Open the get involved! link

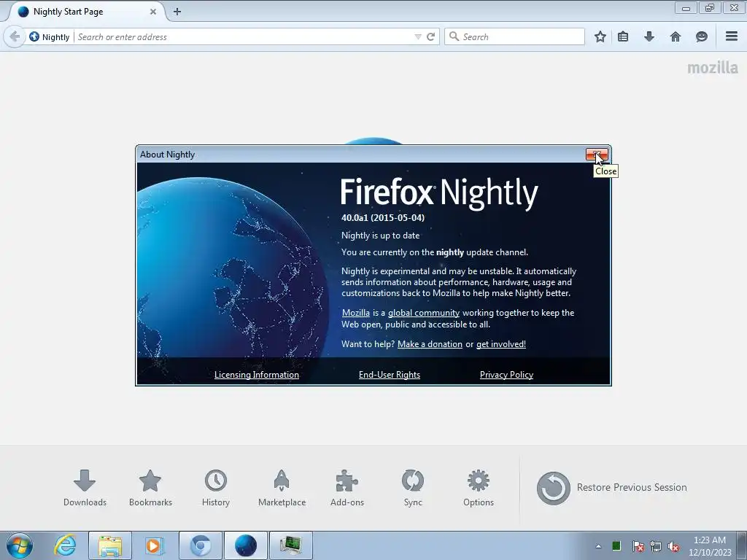click(500, 344)
